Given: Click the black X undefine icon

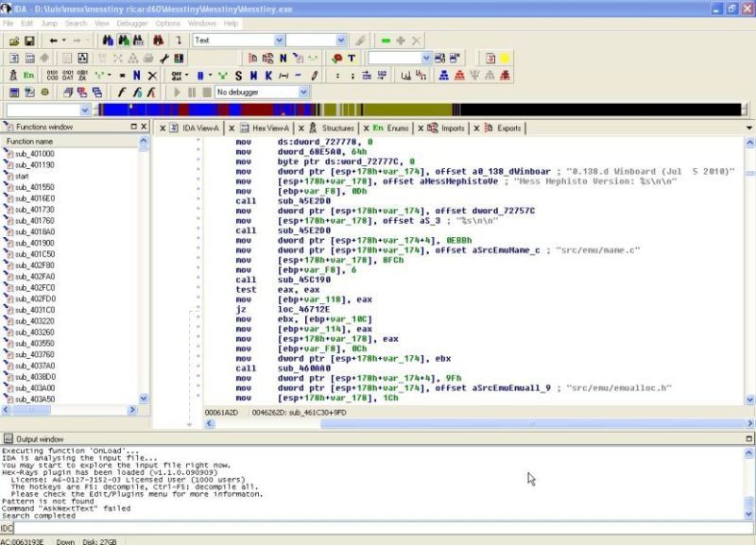Looking at the screenshot, I should click(x=152, y=76).
